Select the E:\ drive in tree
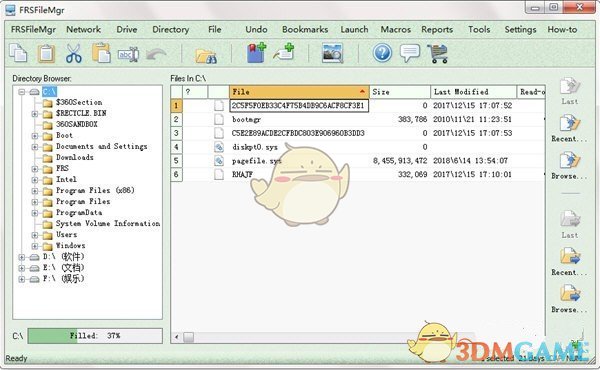This screenshot has width=600, height=370. pyautogui.click(x=64, y=268)
